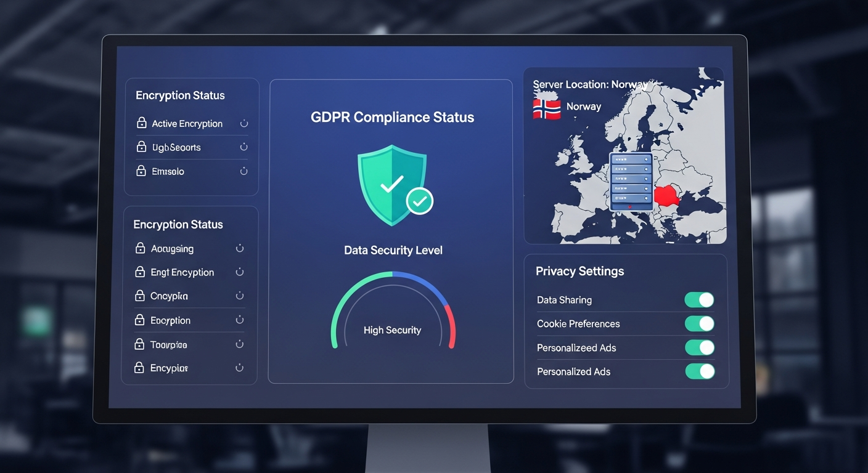Click the green GDPR shield icon
The image size is (868, 473).
(391, 185)
